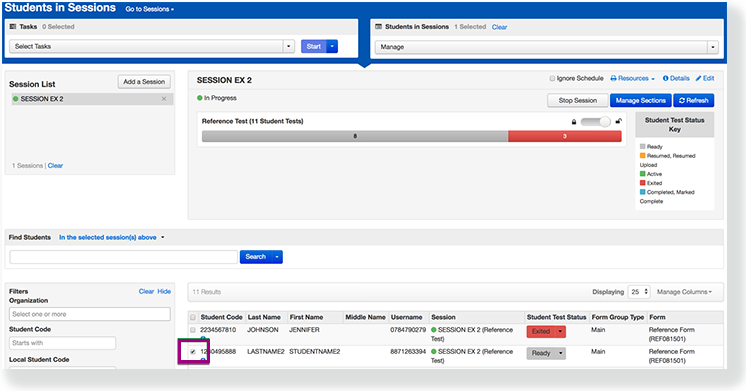Open the Exited status dropdown arrow
746x391 pixels.
click(560, 332)
